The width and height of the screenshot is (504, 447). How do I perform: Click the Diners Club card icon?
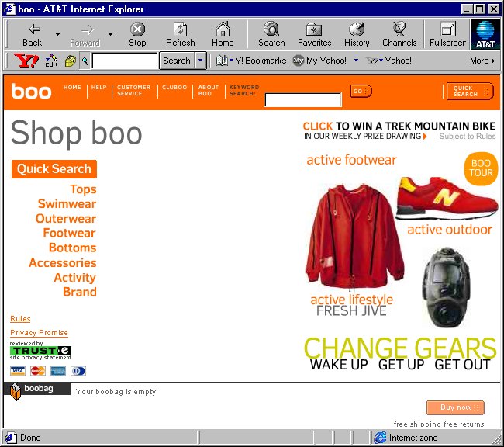point(78,371)
